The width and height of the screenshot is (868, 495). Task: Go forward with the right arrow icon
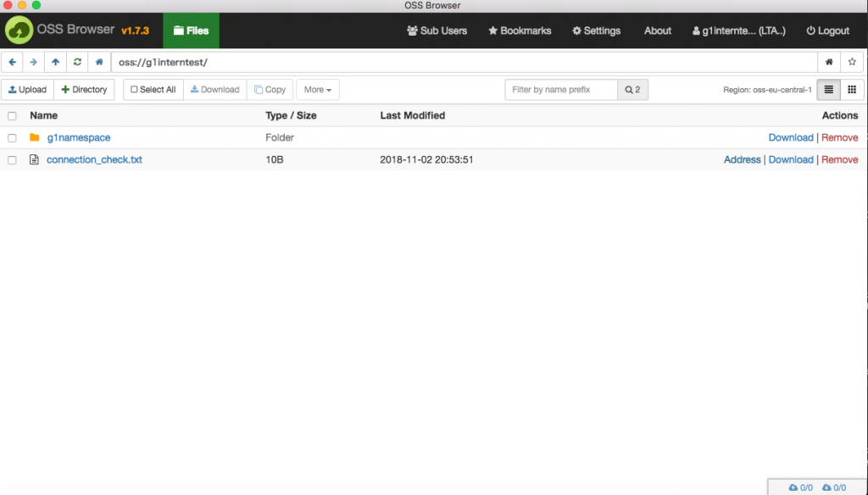(x=33, y=62)
